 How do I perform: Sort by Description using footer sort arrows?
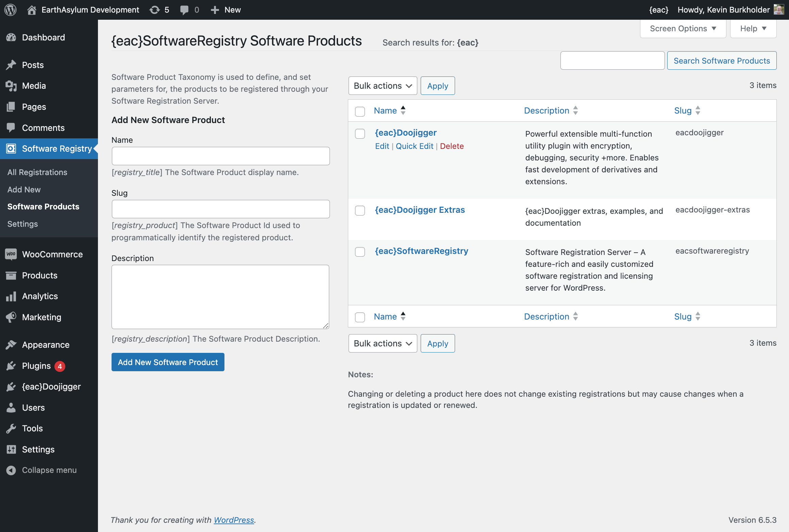(x=575, y=316)
